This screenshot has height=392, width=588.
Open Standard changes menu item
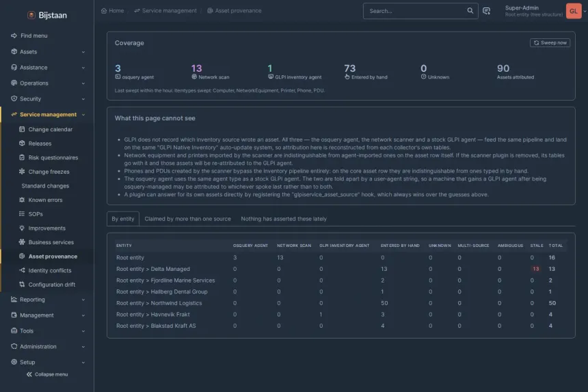point(45,185)
